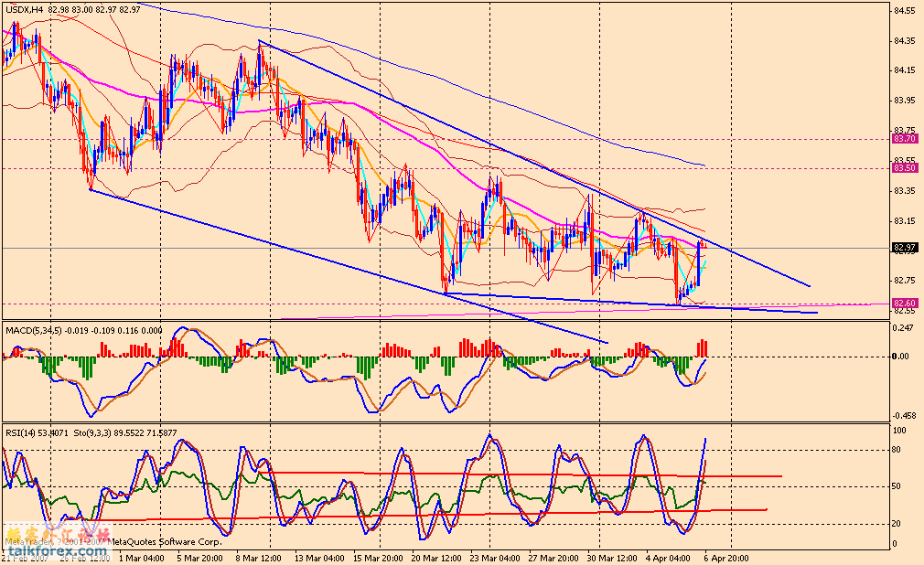The image size is (924, 565).
Task: Click the 84.35 price axis label
Action: coord(905,40)
